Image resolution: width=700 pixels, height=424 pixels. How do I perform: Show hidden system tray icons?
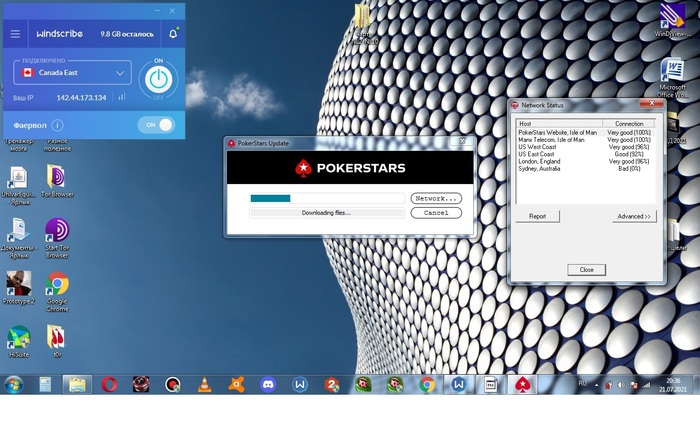coord(596,385)
